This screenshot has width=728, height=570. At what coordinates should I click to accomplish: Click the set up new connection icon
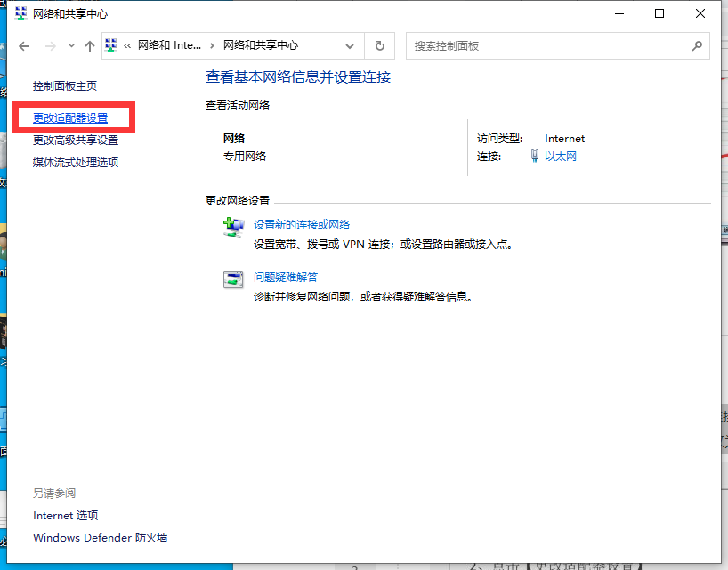[233, 227]
